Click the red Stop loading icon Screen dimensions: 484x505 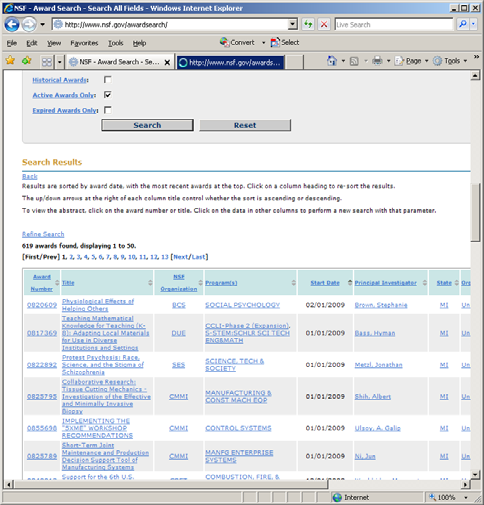click(x=324, y=24)
